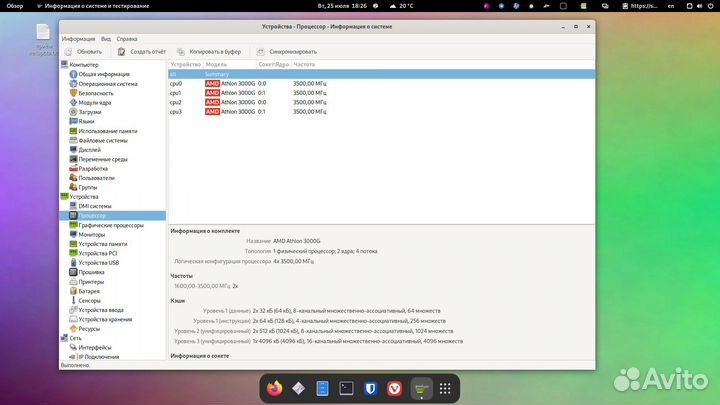
Task: Sort by Устройство column header
Action: tap(186, 65)
